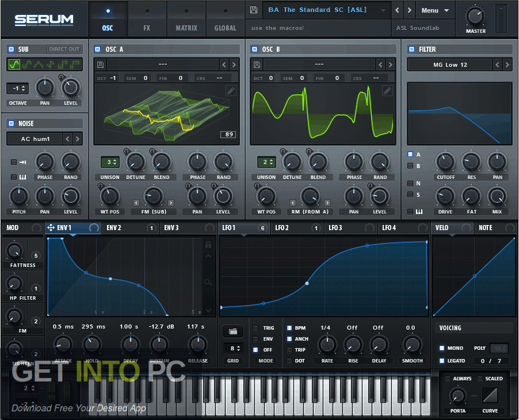Toggle noise one-shot arrow icon checkbox
This screenshot has width=519, height=420.
point(14,162)
